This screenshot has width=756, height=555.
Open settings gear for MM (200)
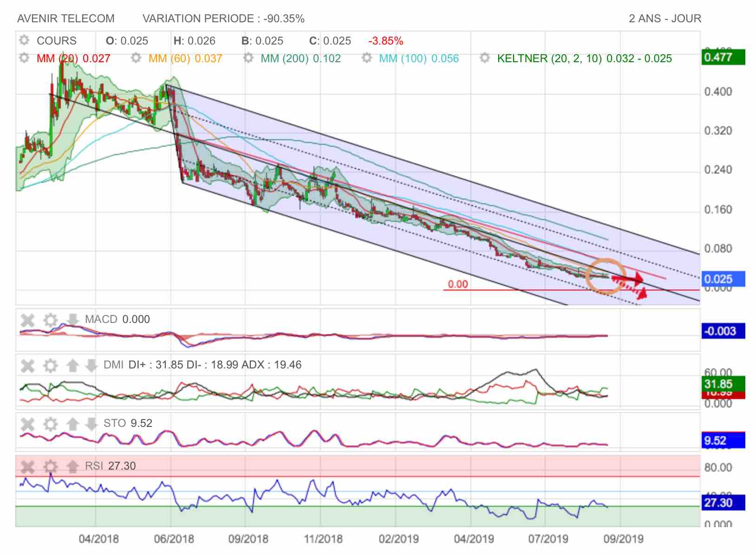[248, 58]
